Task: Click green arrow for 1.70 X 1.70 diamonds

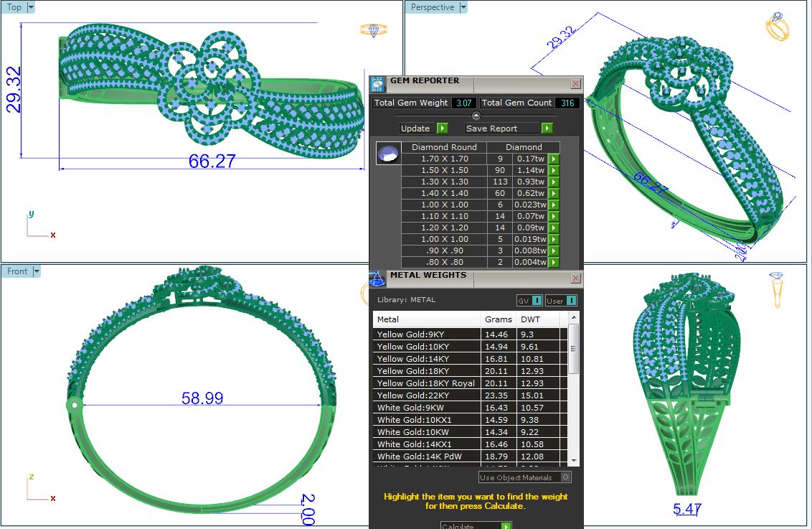Action: pyautogui.click(x=554, y=159)
